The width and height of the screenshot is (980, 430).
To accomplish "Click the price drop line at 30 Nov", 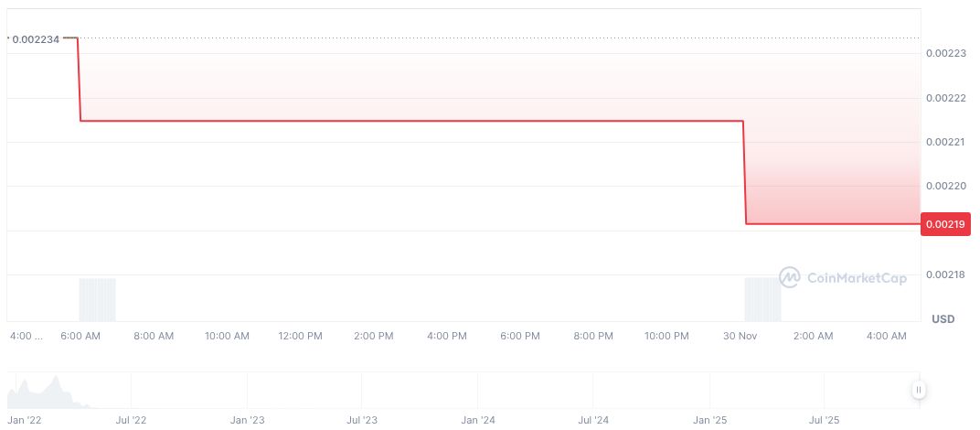I will point(745,172).
